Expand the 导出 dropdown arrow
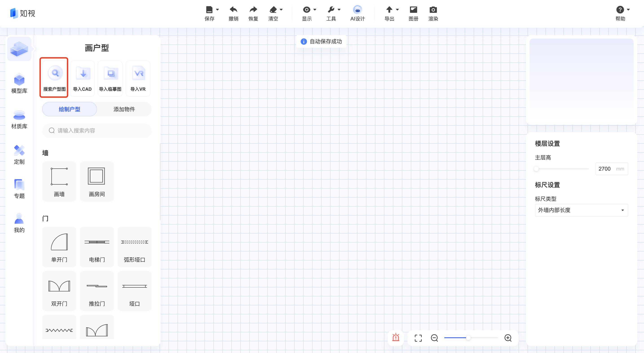 397,10
